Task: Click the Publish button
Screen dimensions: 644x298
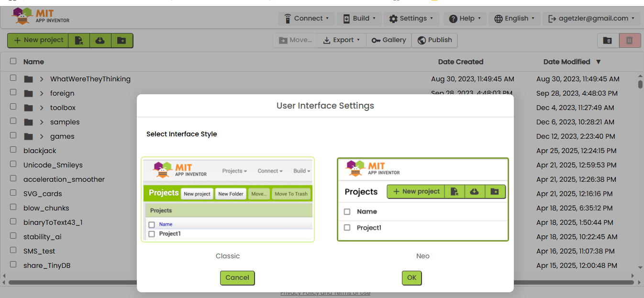Action: pyautogui.click(x=434, y=40)
